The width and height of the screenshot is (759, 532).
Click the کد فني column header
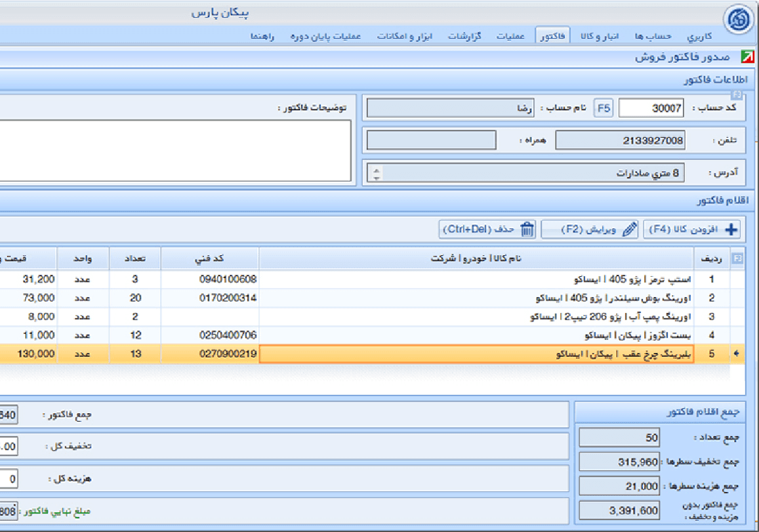(210, 258)
